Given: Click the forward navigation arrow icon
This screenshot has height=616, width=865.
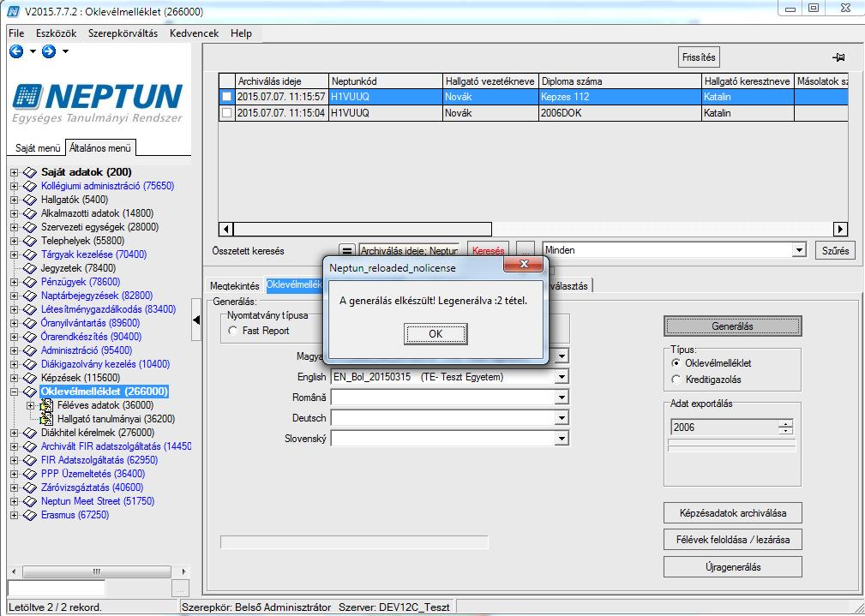Looking at the screenshot, I should (49, 51).
